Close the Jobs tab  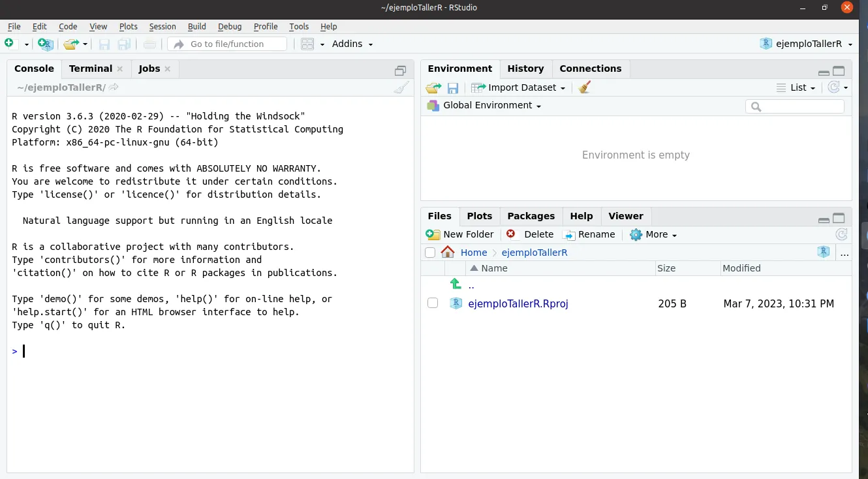click(x=168, y=69)
